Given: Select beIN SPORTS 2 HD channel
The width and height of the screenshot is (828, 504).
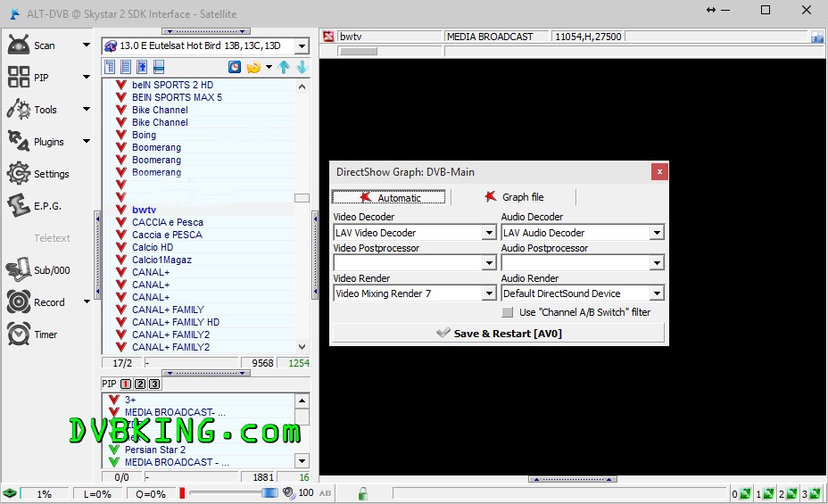Looking at the screenshot, I should (x=172, y=85).
